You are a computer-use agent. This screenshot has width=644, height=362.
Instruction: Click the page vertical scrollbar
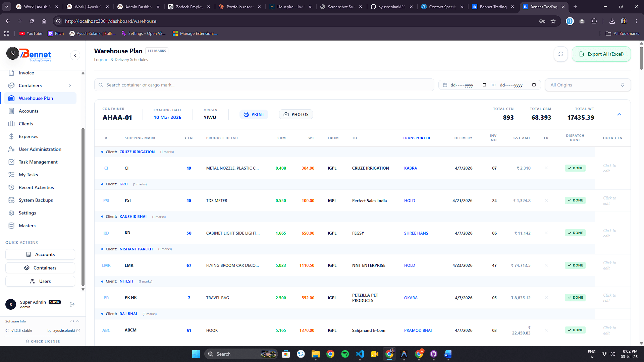tap(641, 58)
